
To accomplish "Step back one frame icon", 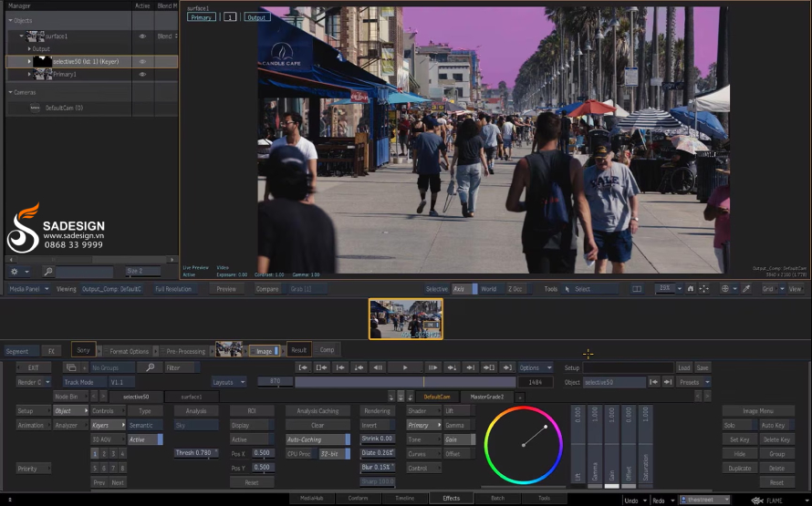I will tap(378, 367).
